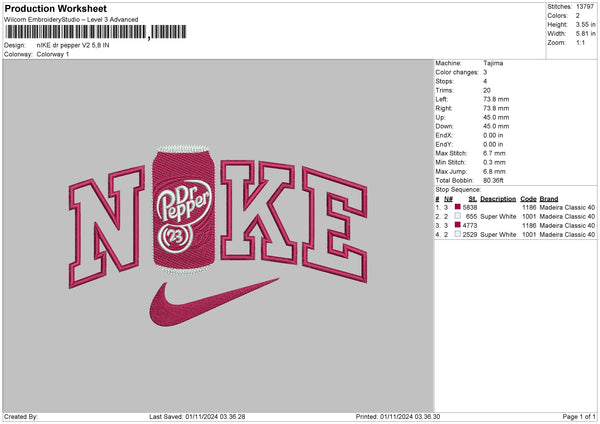Screen dimensions: 600x424
Task: Click the Min Stitch value '0.3 mm'
Action: point(494,162)
